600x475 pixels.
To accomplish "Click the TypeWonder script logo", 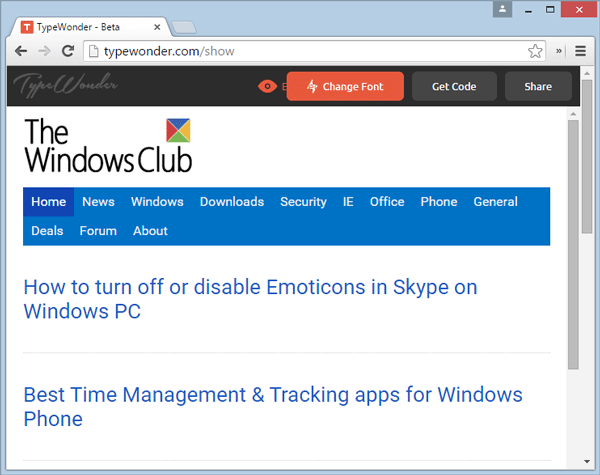I will coord(65,85).
